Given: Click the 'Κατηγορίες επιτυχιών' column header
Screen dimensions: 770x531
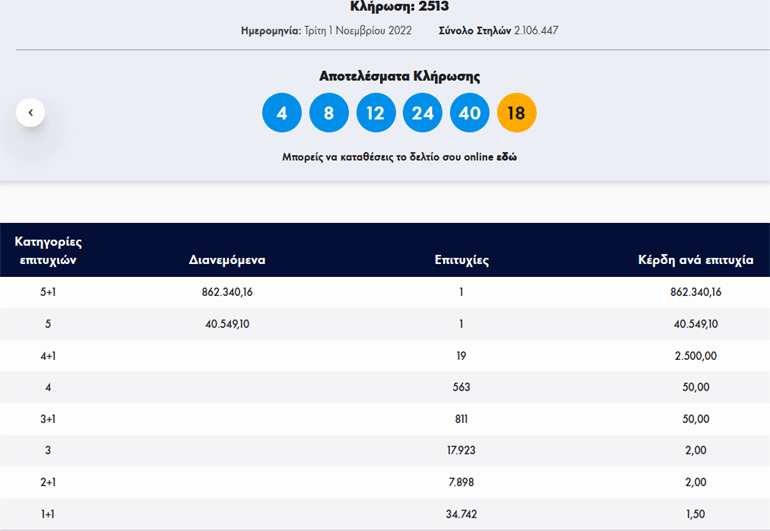Looking at the screenshot, I should (48, 250).
